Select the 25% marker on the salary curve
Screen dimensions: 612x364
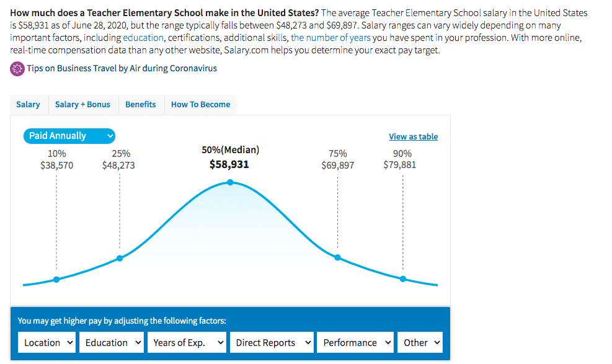coord(119,259)
